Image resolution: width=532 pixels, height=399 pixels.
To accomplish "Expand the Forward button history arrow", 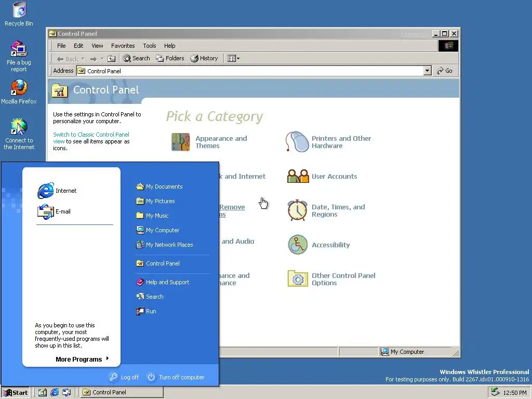I will point(102,59).
